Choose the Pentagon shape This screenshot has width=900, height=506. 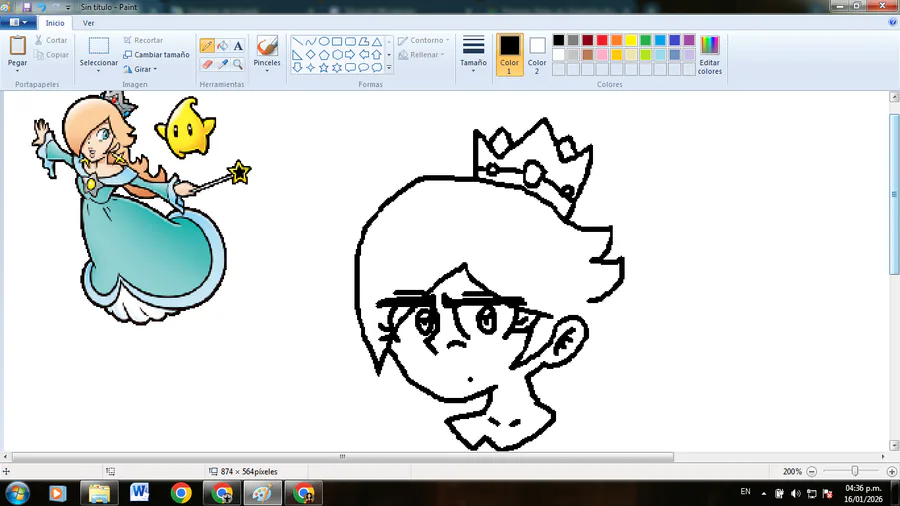click(x=324, y=55)
